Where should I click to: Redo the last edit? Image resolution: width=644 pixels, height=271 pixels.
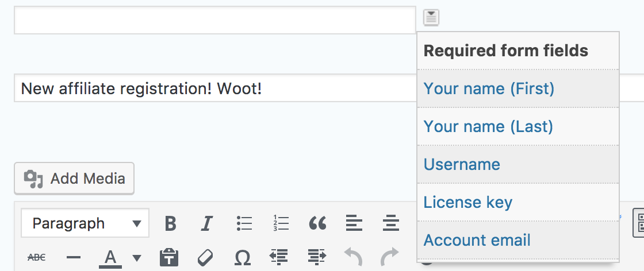click(390, 257)
